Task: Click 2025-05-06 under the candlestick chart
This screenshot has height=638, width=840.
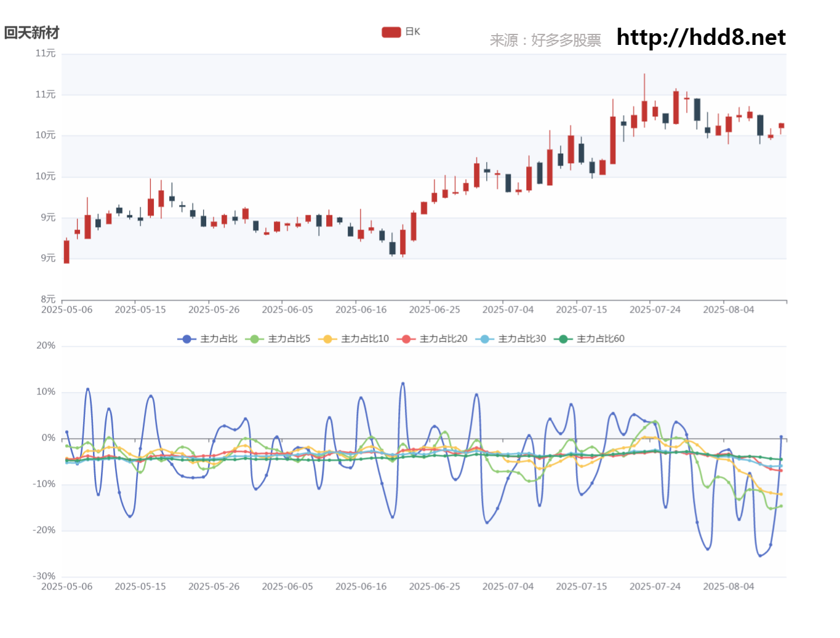Action: (x=67, y=310)
